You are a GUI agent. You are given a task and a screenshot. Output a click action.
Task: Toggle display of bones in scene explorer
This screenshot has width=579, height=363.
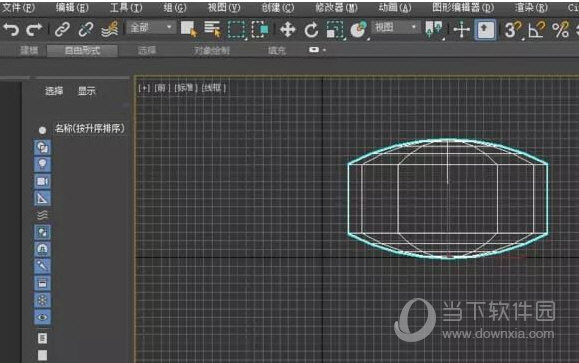(x=42, y=266)
